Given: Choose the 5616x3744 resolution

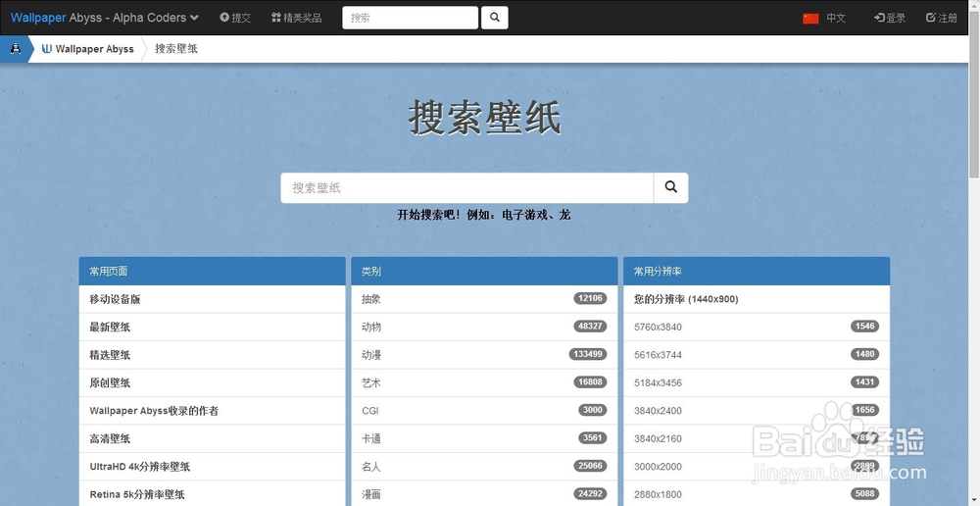Looking at the screenshot, I should (x=757, y=355).
